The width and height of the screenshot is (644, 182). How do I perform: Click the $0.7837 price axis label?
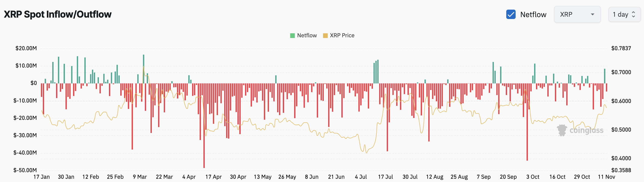(621, 48)
